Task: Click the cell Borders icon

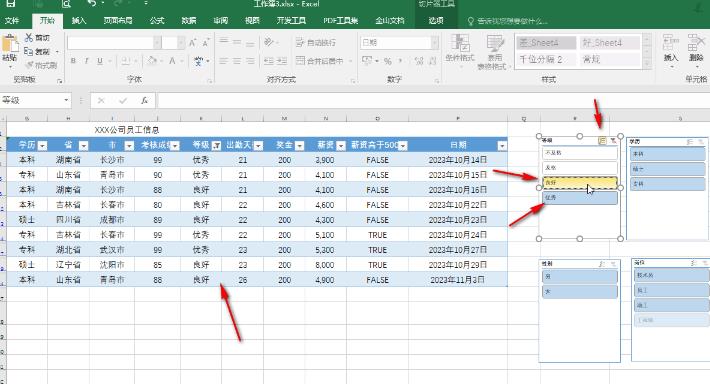Action: [125, 61]
